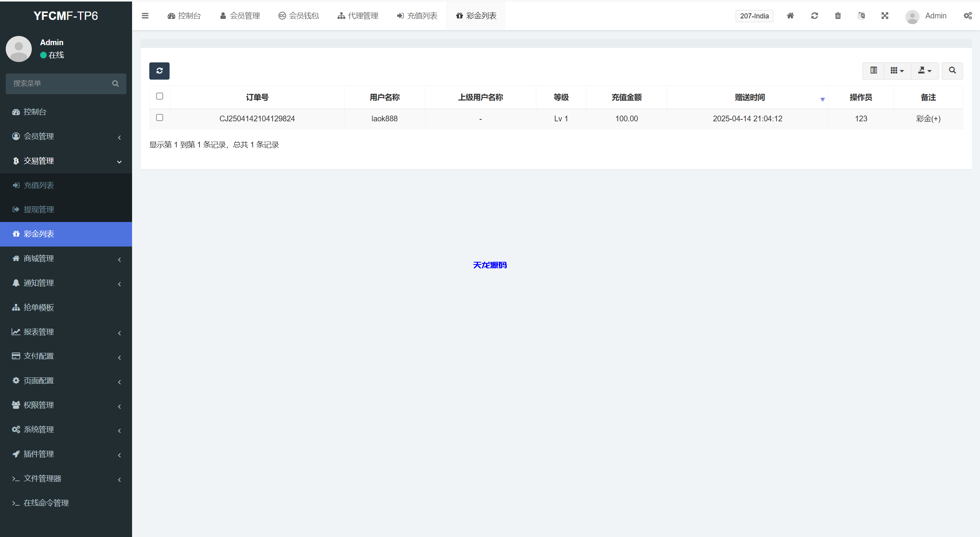This screenshot has width=980, height=537.
Task: Toggle fullscreen mode via the expand icon
Action: pyautogui.click(x=885, y=16)
